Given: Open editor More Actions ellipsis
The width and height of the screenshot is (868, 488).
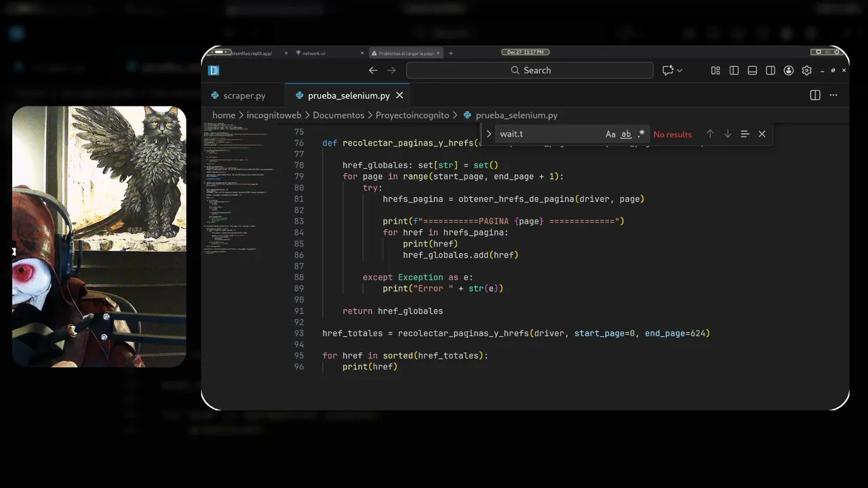Looking at the screenshot, I should (834, 96).
